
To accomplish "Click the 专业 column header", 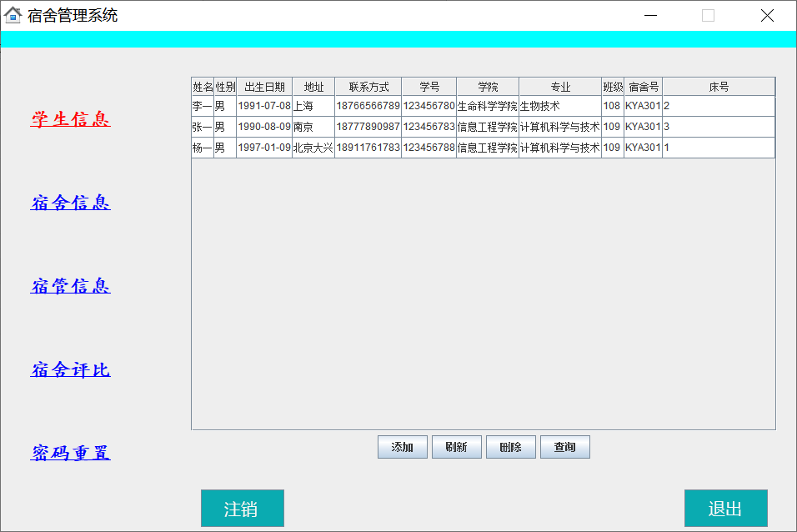I will [x=560, y=87].
